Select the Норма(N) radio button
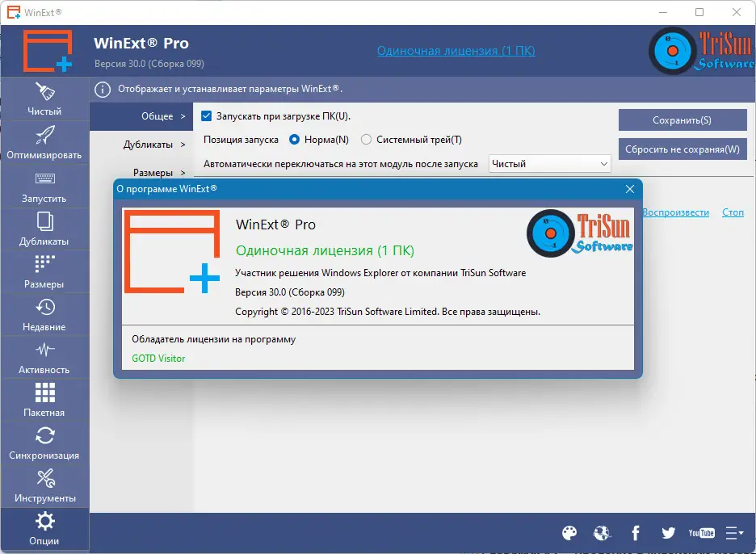 (x=294, y=140)
